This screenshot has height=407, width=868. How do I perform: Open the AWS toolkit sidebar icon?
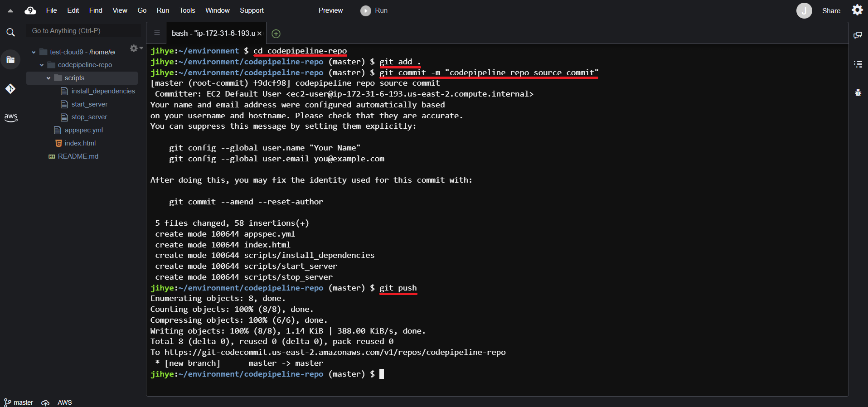coord(11,117)
